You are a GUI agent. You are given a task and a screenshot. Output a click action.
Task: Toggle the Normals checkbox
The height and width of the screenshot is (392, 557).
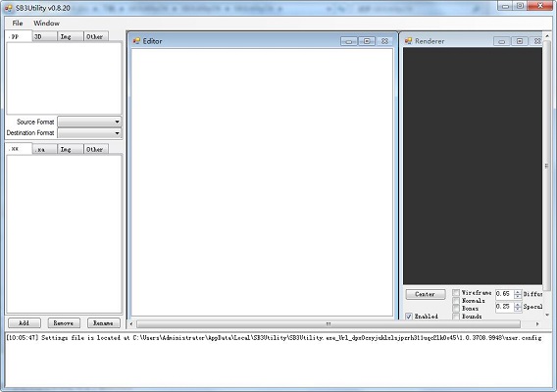click(456, 301)
